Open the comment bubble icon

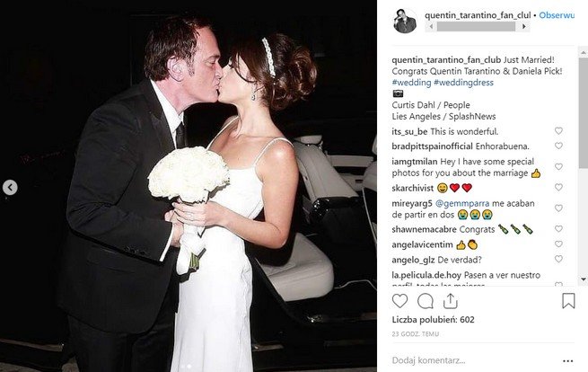(426, 301)
